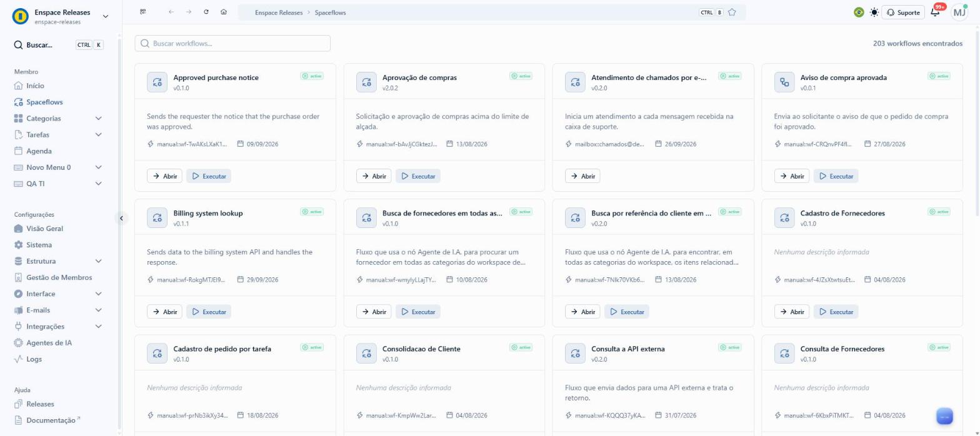Open the Suporte button
Viewport: 980px width, 436px height.
point(903,12)
